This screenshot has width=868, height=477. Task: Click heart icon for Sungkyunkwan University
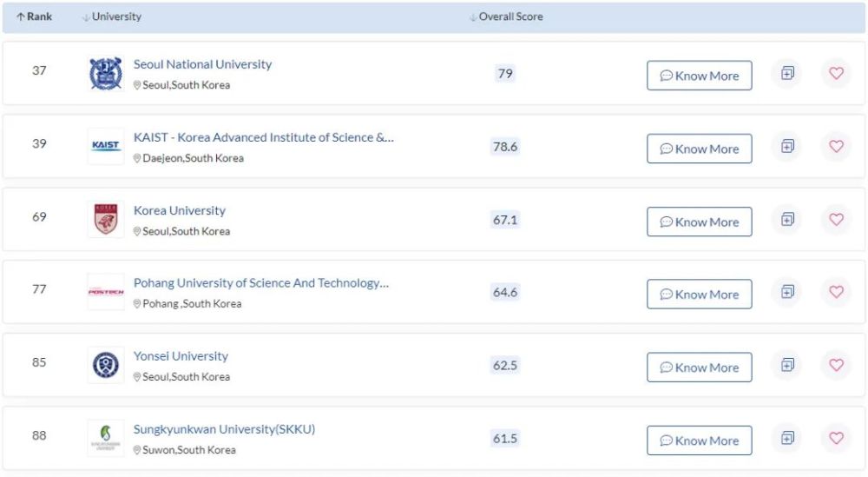pyautogui.click(x=836, y=438)
